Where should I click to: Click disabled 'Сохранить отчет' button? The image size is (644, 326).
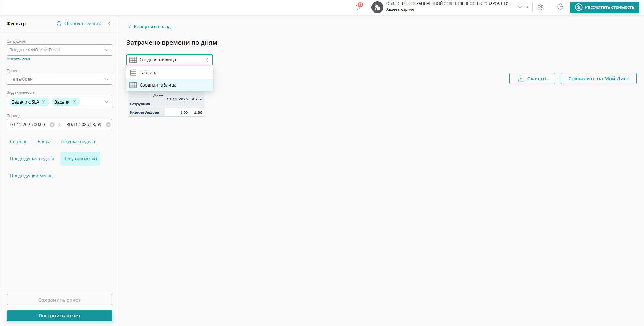59,300
